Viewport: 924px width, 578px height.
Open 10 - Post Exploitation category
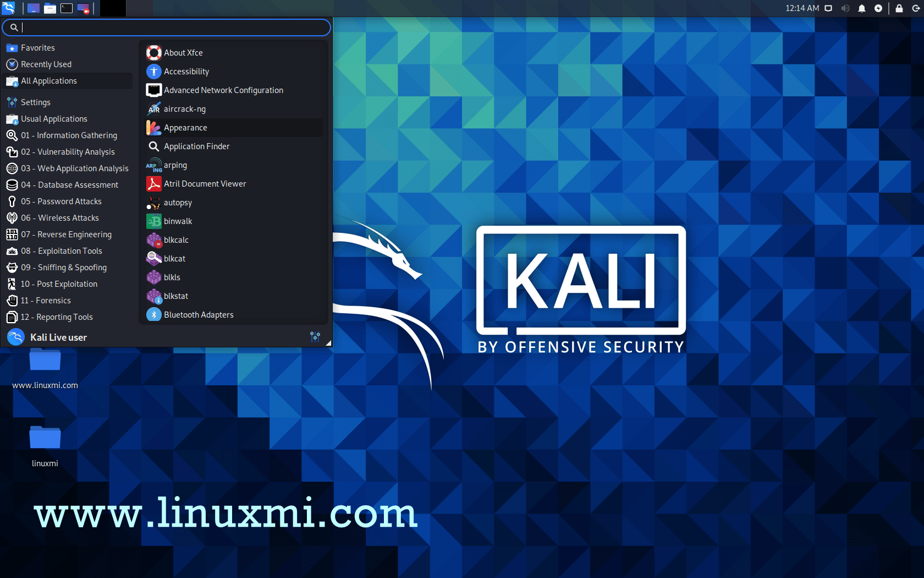(68, 284)
